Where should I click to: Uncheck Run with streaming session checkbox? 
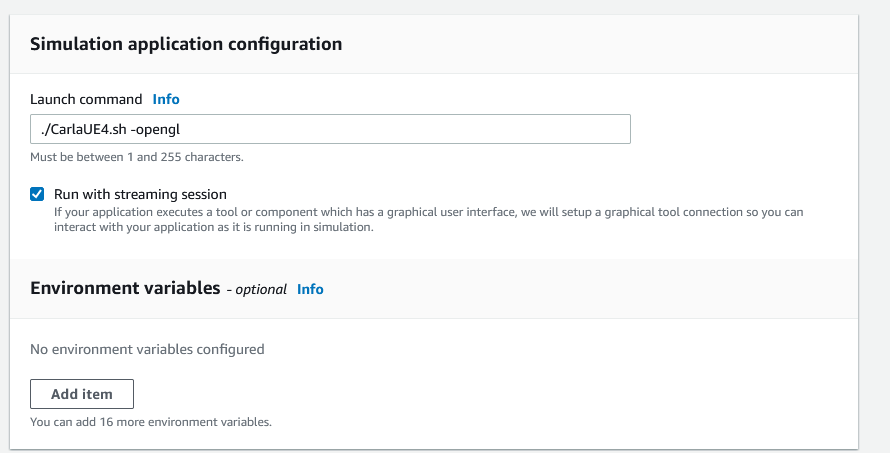click(x=37, y=194)
